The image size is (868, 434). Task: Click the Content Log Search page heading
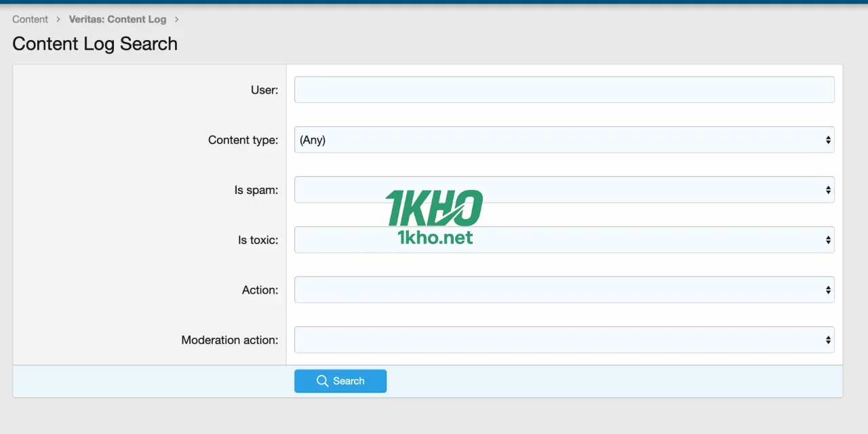[x=95, y=44]
